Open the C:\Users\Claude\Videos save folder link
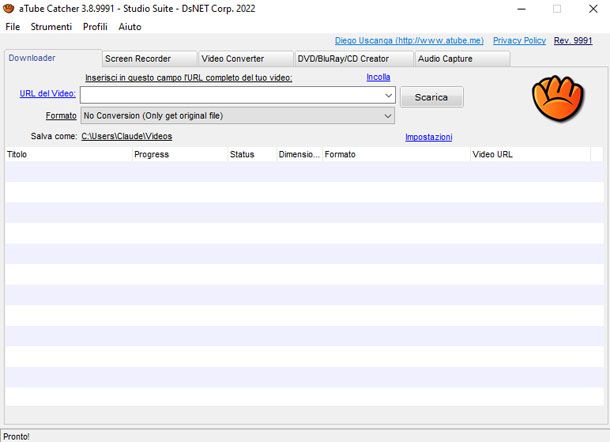This screenshot has width=610, height=442. point(127,136)
